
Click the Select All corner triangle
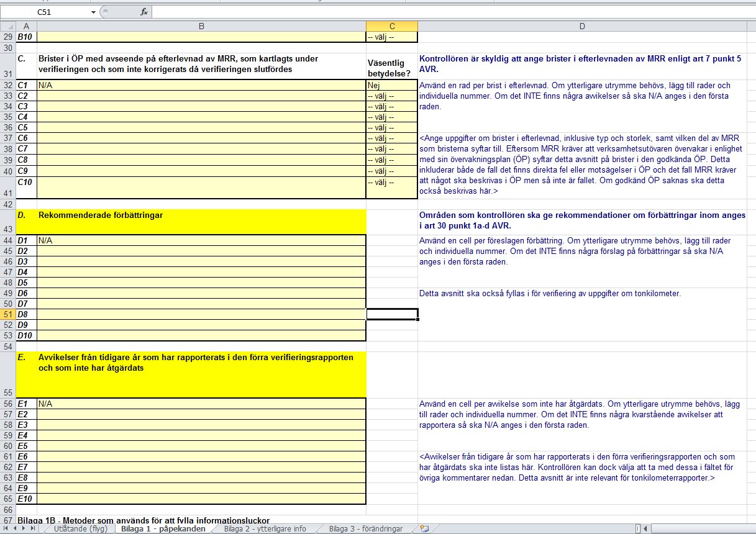pos(8,26)
